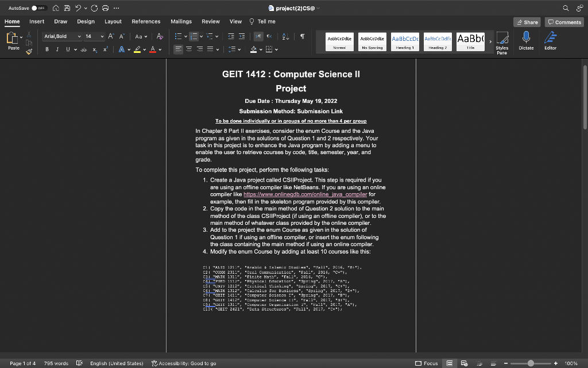The image size is (588, 368).
Task: Toggle Bold formatting
Action: (47, 49)
